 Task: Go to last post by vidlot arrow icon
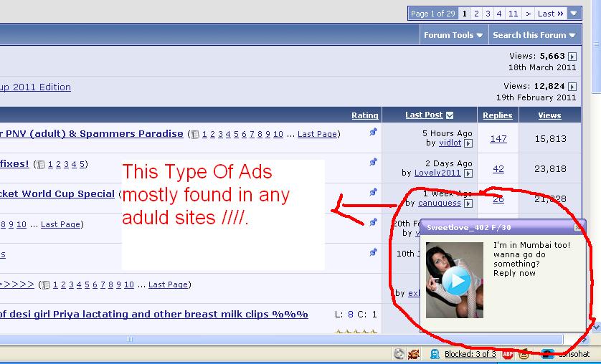468,143
